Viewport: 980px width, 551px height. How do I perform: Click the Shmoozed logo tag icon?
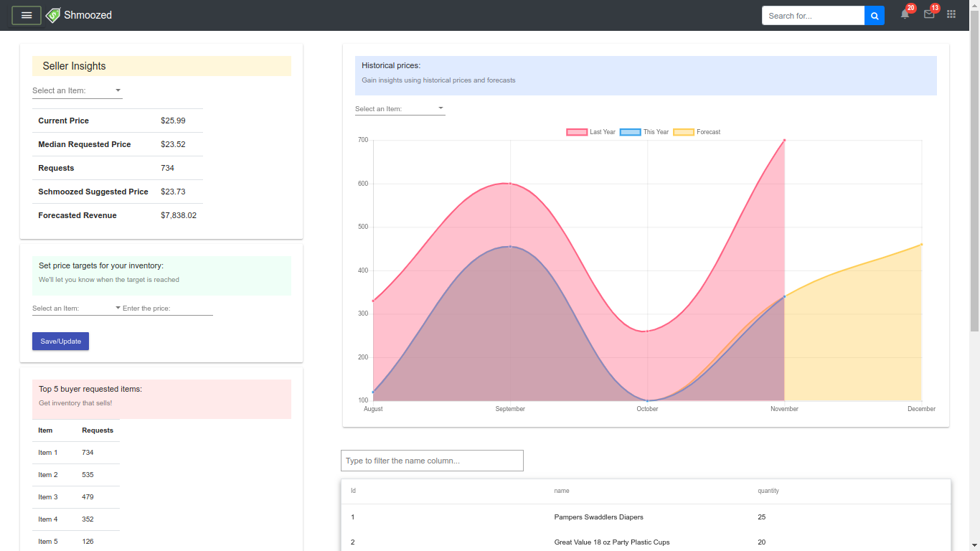[53, 15]
